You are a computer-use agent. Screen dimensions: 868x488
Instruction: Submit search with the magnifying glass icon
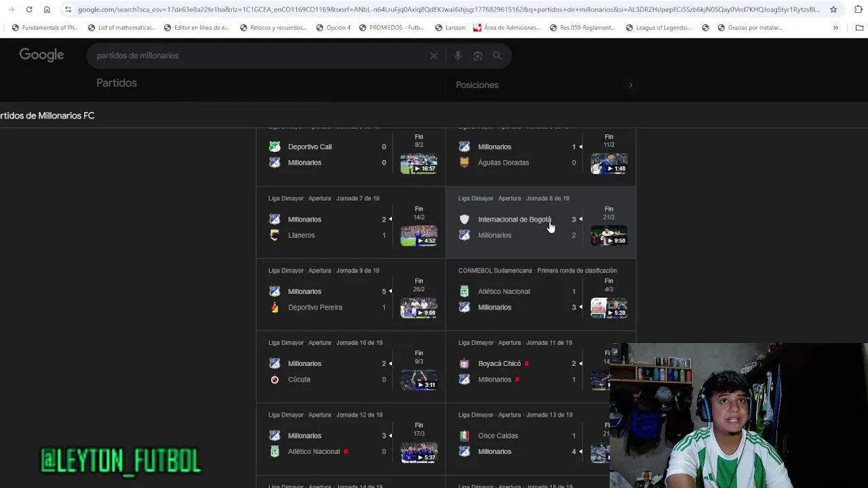pyautogui.click(x=497, y=56)
